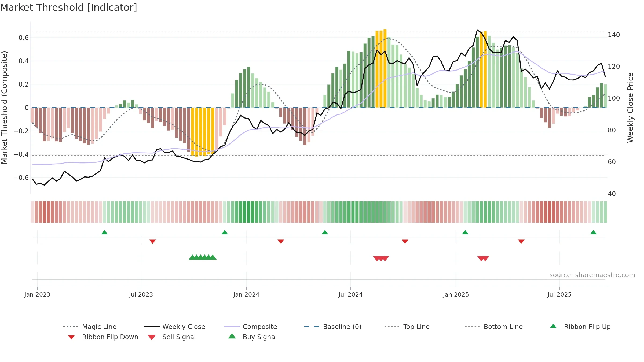Image resolution: width=644 pixels, height=362 pixels.
Task: Click the '120' right axis tick
Action: (x=614, y=67)
